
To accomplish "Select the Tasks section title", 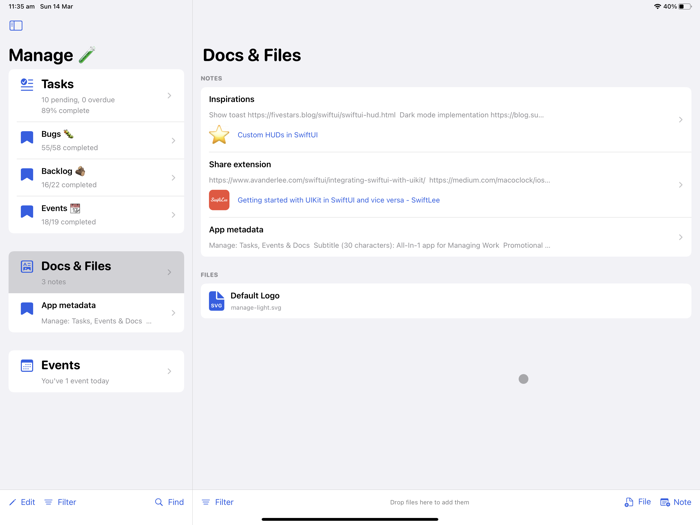I will [x=58, y=84].
